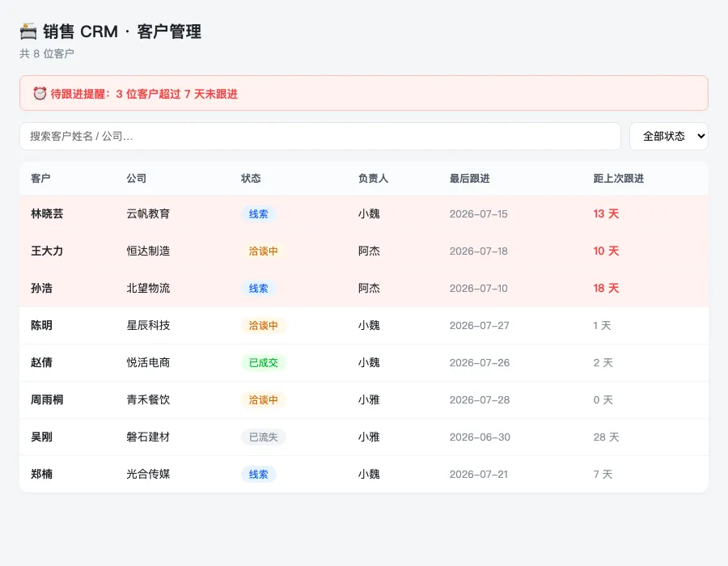Image resolution: width=728 pixels, height=566 pixels.
Task: Click the 共 8 位客户 count text
Action: click(46, 54)
